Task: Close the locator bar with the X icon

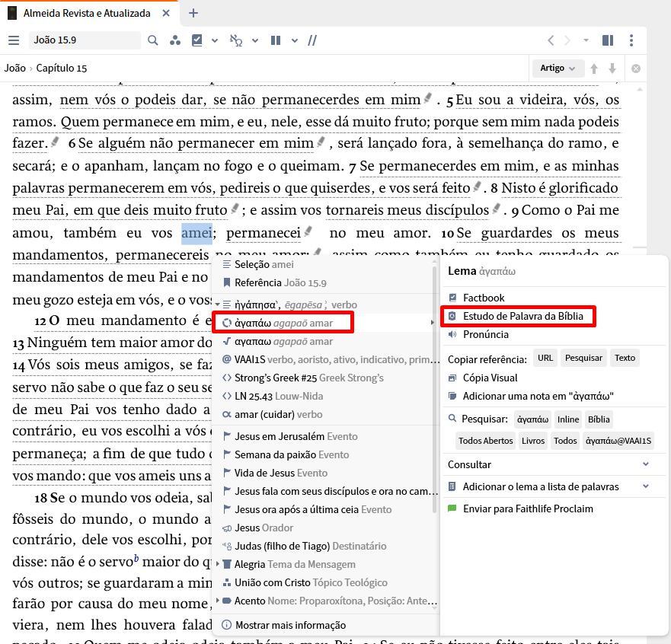Action: pos(636,69)
